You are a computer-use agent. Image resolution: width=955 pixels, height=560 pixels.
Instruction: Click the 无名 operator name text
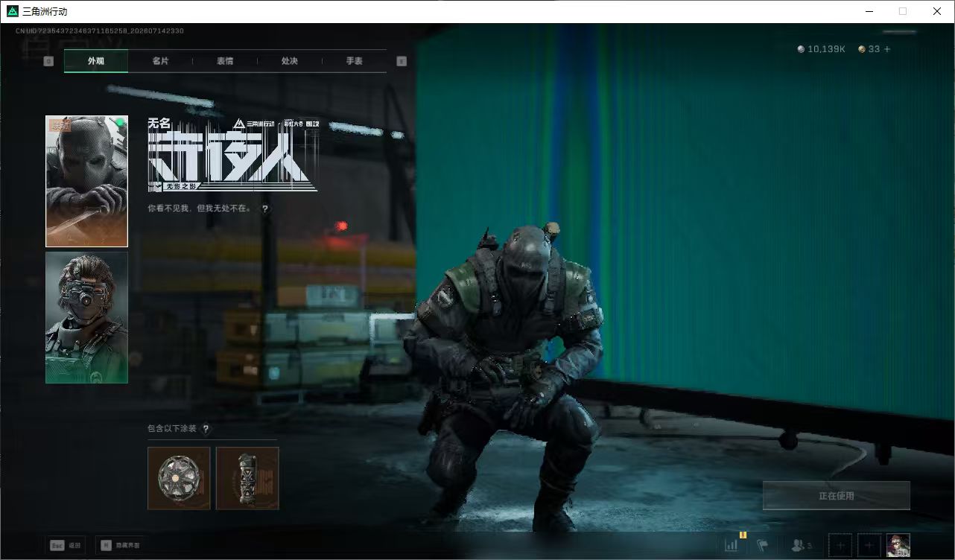(x=159, y=122)
